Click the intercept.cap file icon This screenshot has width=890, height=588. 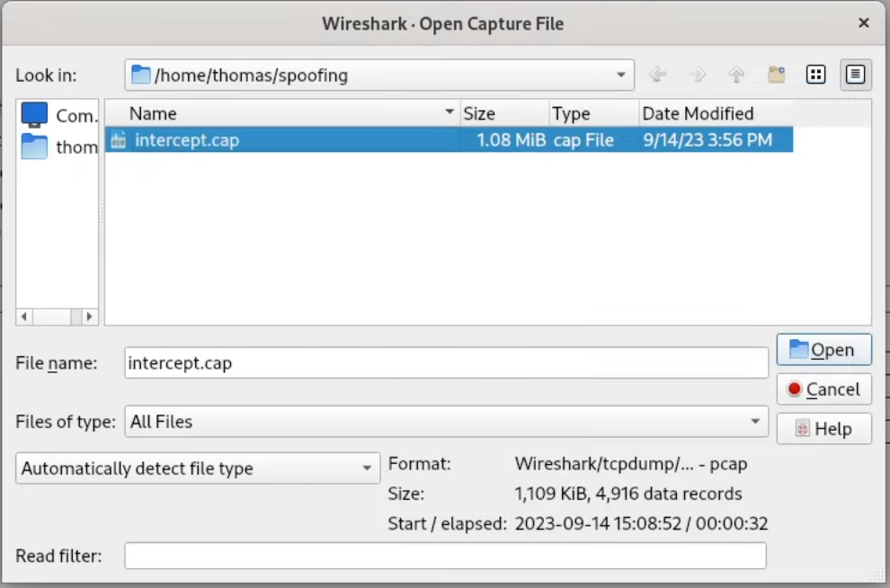coord(118,140)
